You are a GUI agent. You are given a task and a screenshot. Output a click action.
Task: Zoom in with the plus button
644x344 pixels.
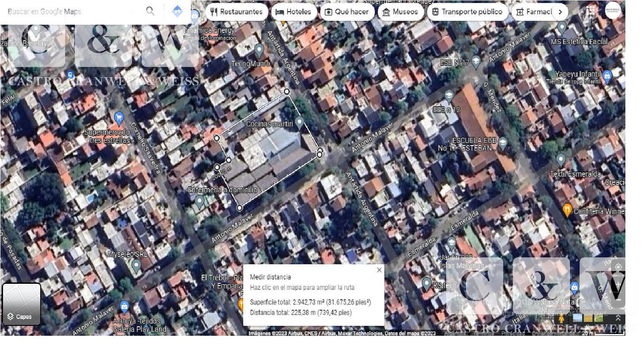[x=618, y=285]
